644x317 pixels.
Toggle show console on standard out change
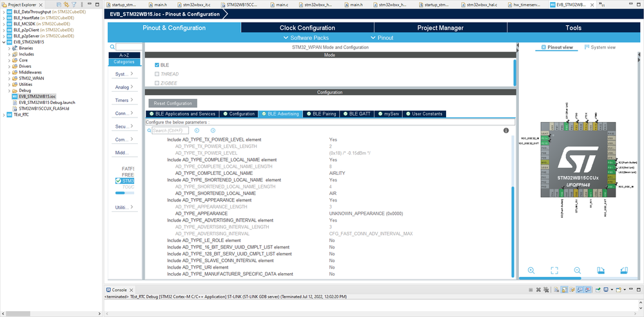(x=580, y=290)
